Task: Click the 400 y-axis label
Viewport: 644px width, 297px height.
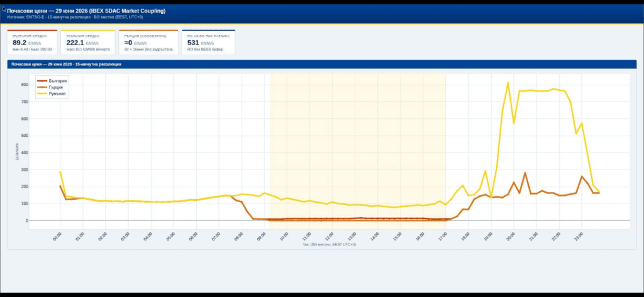Action: (25, 153)
